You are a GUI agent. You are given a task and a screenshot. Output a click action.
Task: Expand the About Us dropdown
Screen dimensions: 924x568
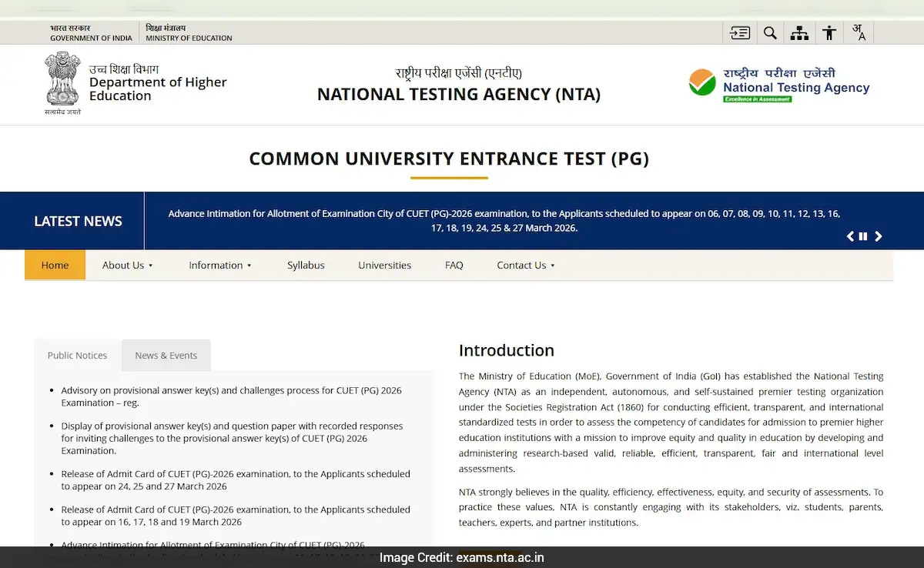(x=127, y=265)
